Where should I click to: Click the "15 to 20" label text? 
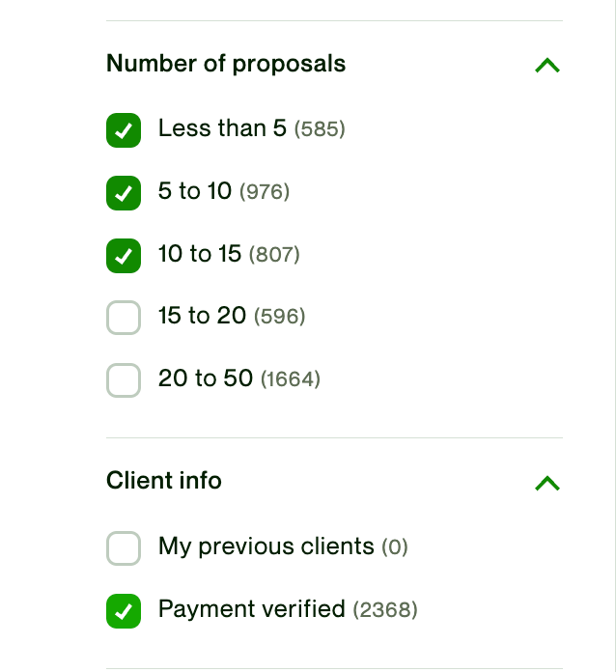[x=202, y=316]
